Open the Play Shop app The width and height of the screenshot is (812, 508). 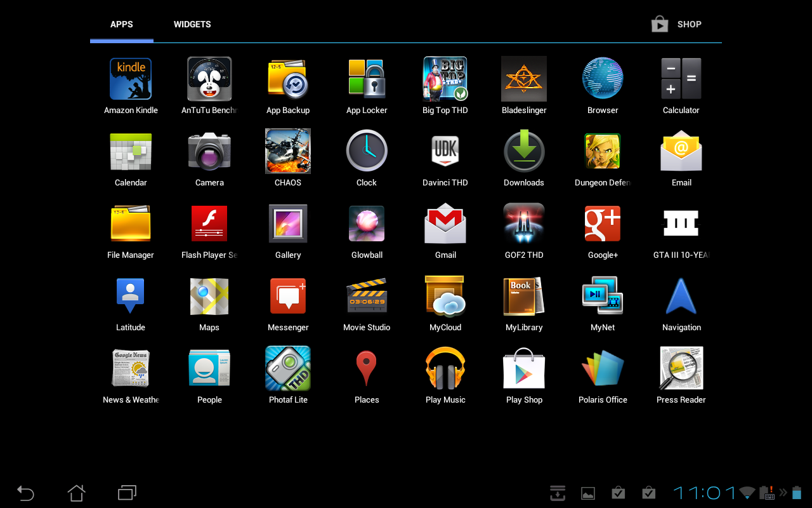[524, 368]
